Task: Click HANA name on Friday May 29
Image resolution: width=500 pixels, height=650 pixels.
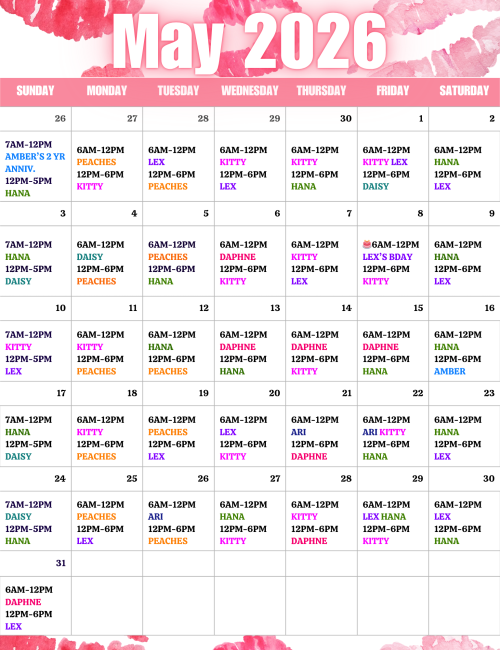Action: coord(393,517)
